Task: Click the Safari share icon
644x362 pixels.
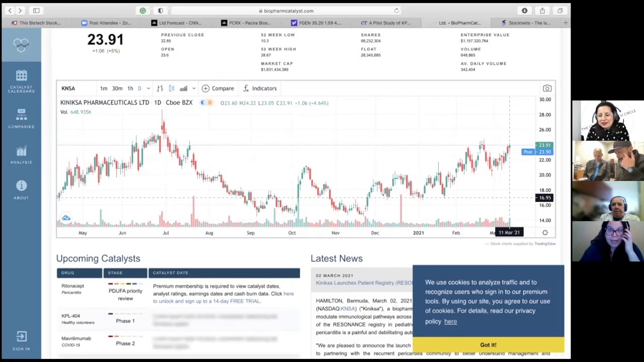Action: (542, 11)
